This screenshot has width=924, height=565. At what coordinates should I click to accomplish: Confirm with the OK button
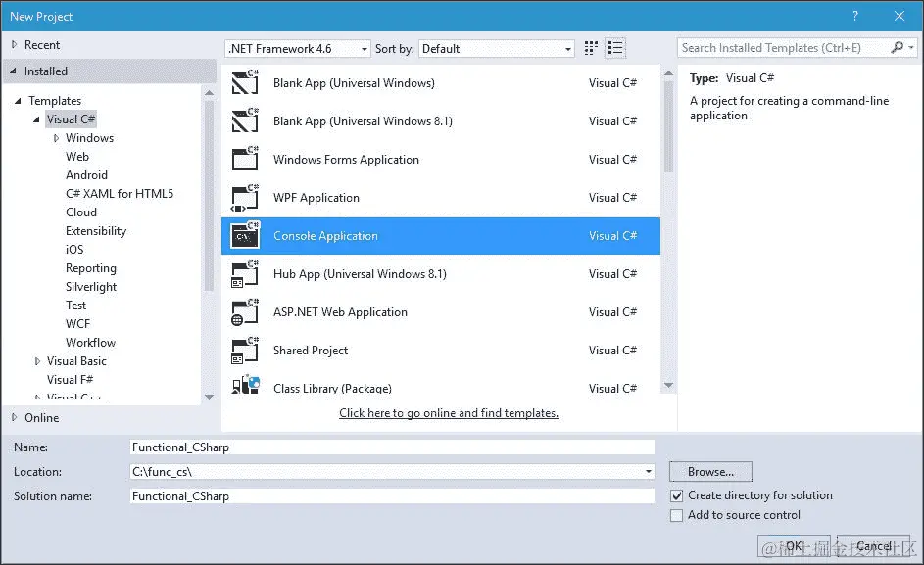pos(794,546)
